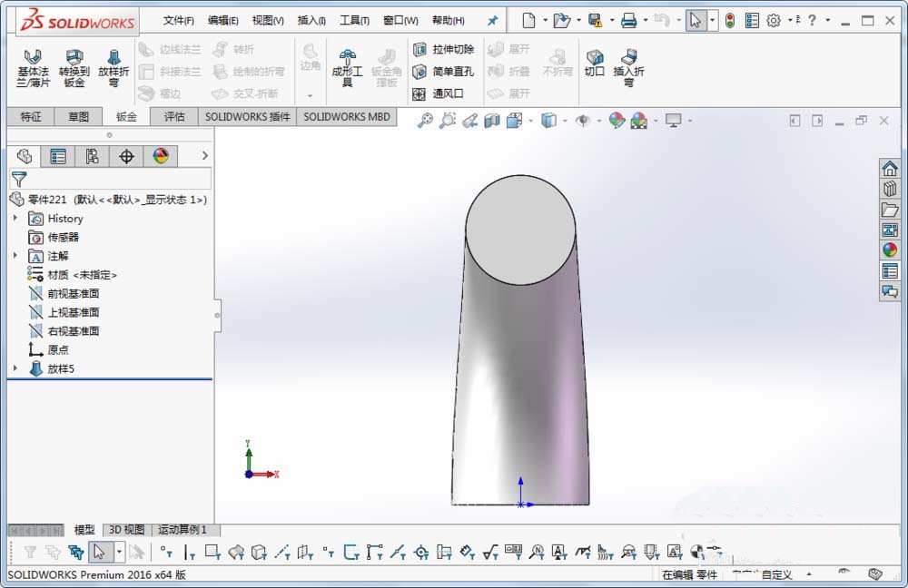908x588 pixels.
Task: Click the Save icon
Action: pyautogui.click(x=595, y=21)
